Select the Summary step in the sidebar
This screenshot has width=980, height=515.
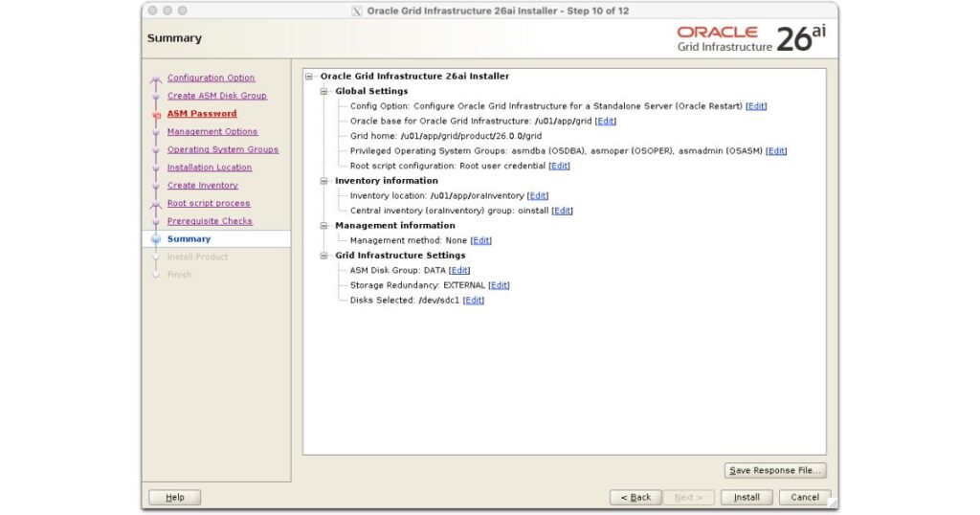pos(189,239)
